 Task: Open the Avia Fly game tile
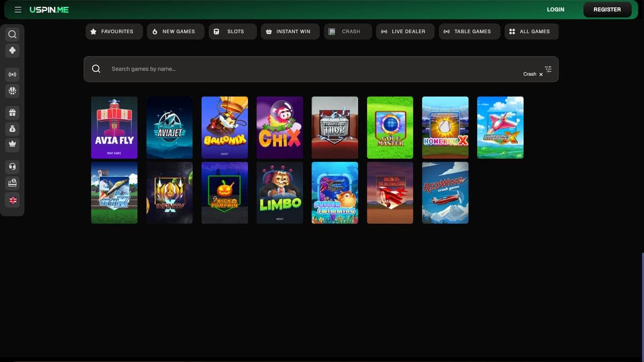114,128
